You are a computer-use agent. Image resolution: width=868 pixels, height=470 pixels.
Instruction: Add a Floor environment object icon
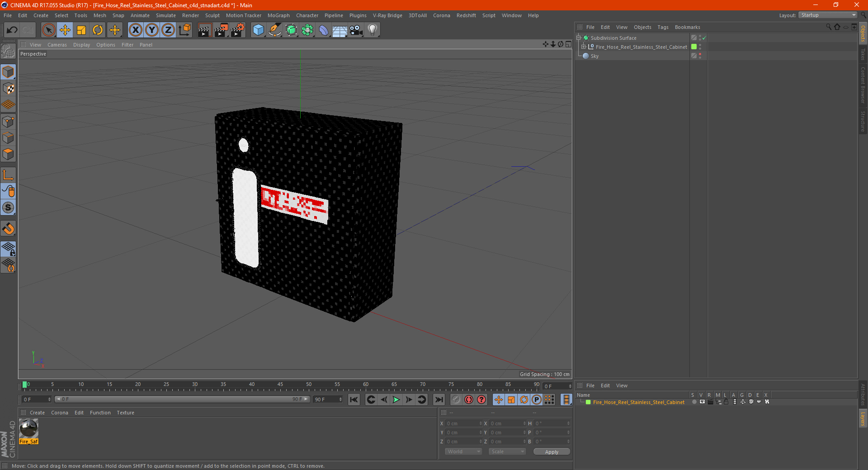coord(340,30)
